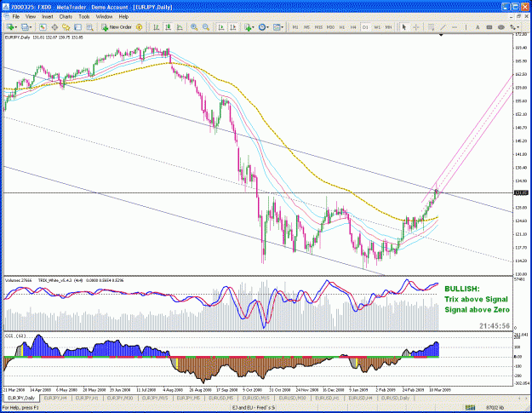Select the MN monthly timeframe
532x413 pixels.
pos(388,27)
